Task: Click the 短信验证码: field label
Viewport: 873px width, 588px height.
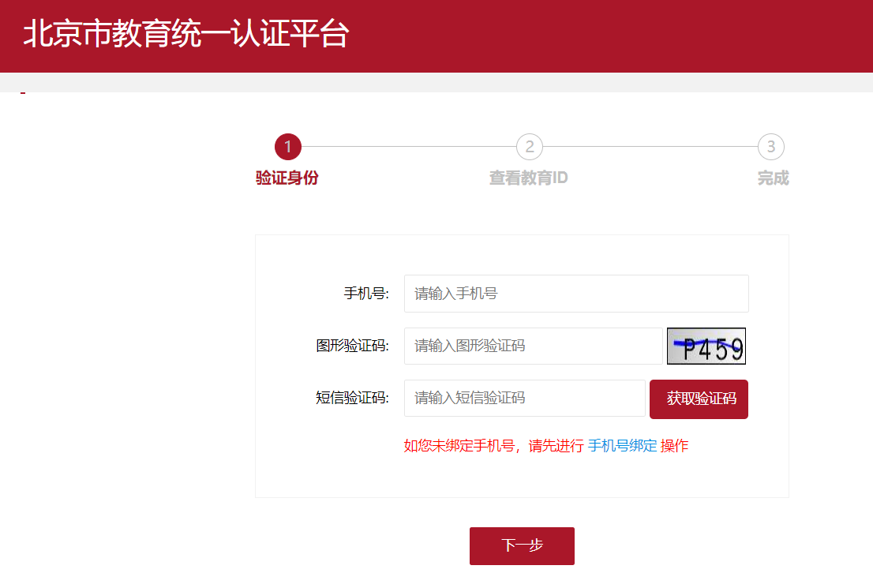Action: coord(352,399)
